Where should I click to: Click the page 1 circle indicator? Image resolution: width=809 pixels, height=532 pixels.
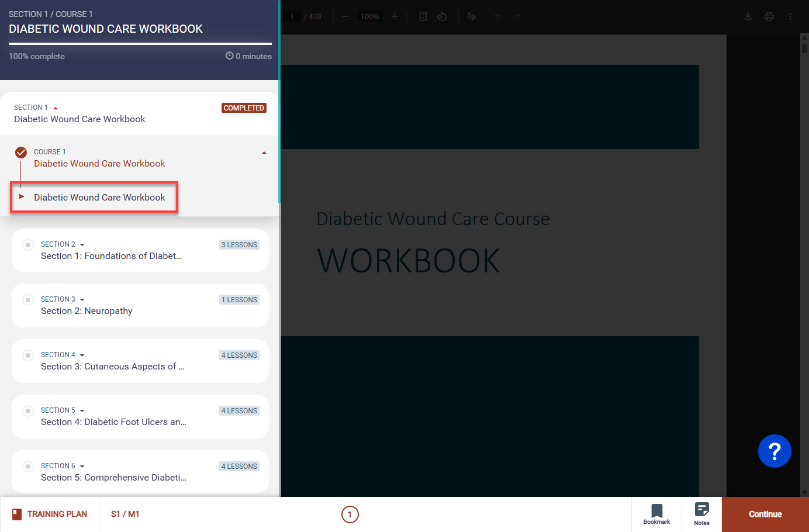click(350, 514)
